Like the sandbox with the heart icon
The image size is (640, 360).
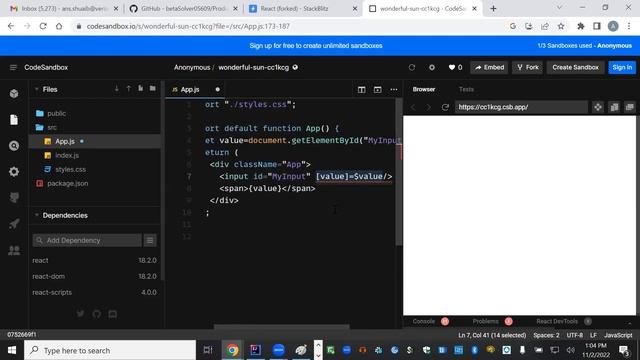click(x=451, y=67)
